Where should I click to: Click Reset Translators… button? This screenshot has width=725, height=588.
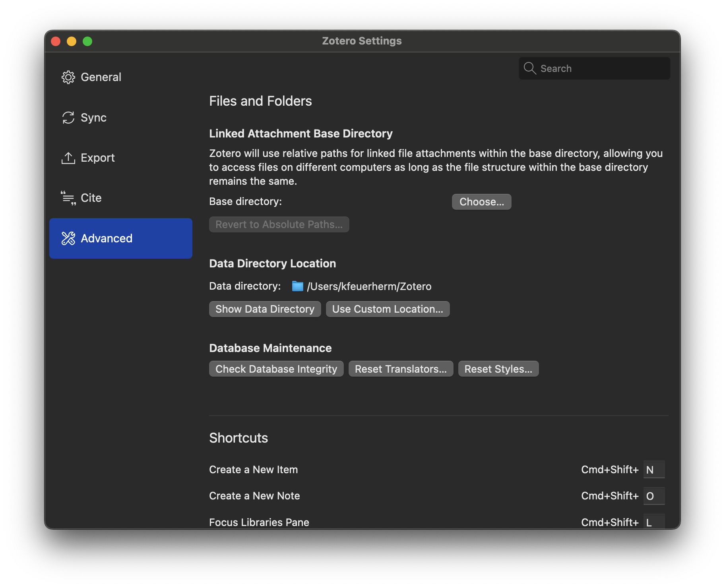(401, 369)
